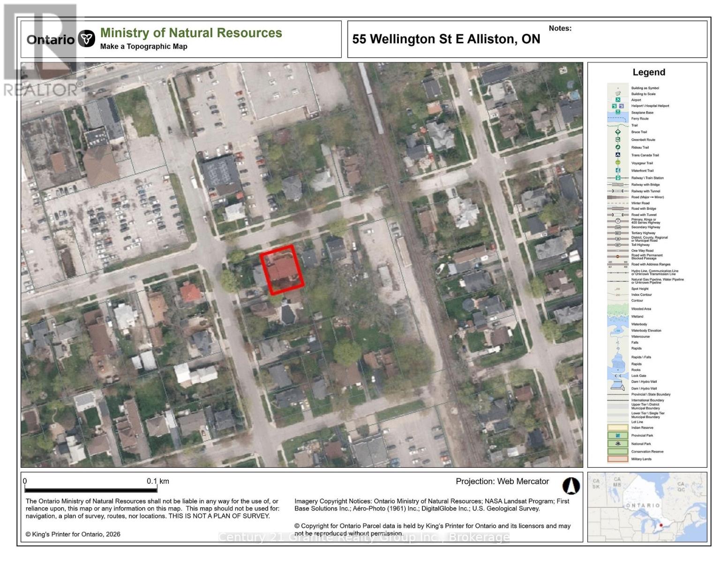Click the '55 Wellington St E Alliston, ON' title

coord(446,39)
